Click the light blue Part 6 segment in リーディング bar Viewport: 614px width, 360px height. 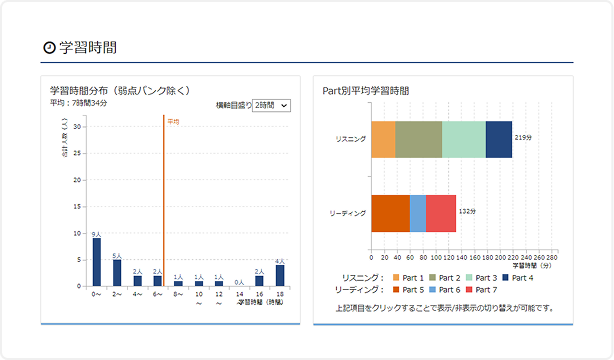click(x=418, y=213)
